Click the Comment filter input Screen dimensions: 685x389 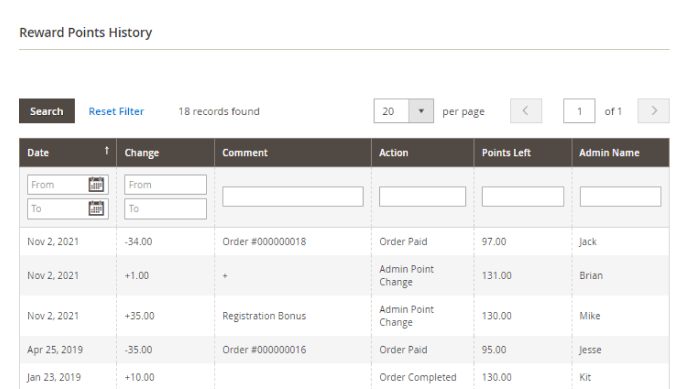click(293, 197)
